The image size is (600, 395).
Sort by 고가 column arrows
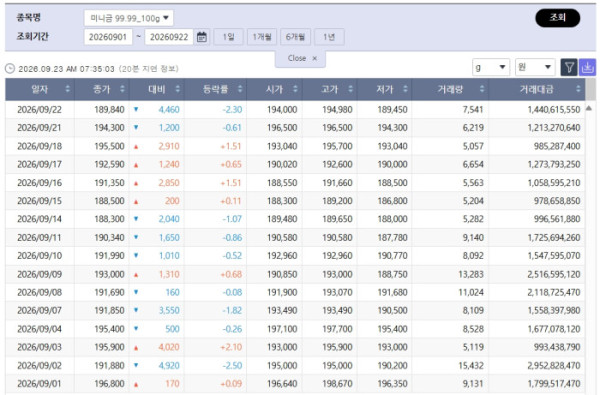click(350, 89)
